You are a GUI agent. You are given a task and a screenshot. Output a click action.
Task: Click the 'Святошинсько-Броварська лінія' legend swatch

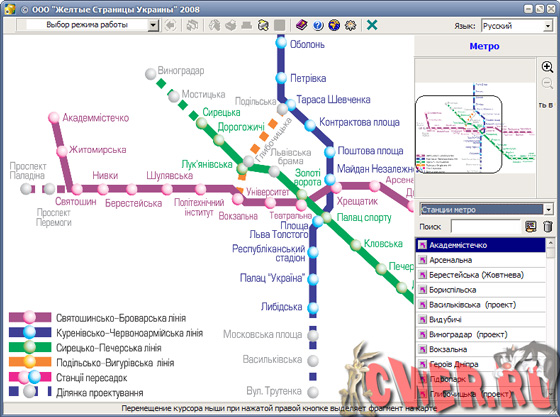tap(30, 317)
